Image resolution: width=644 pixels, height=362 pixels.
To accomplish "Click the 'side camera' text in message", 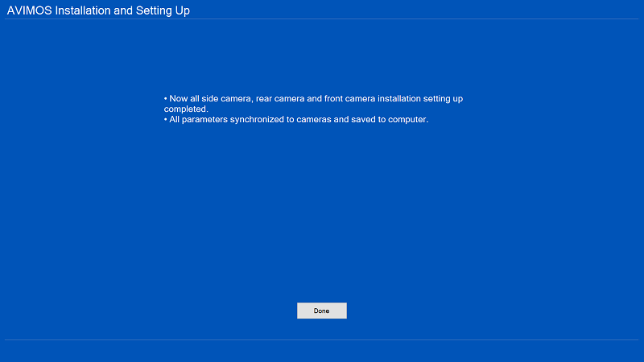I will tap(227, 98).
